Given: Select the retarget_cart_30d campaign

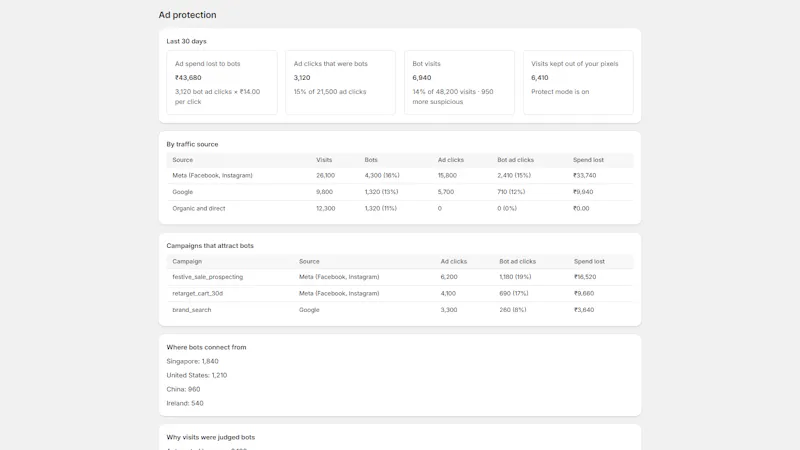Looking at the screenshot, I should click(197, 293).
